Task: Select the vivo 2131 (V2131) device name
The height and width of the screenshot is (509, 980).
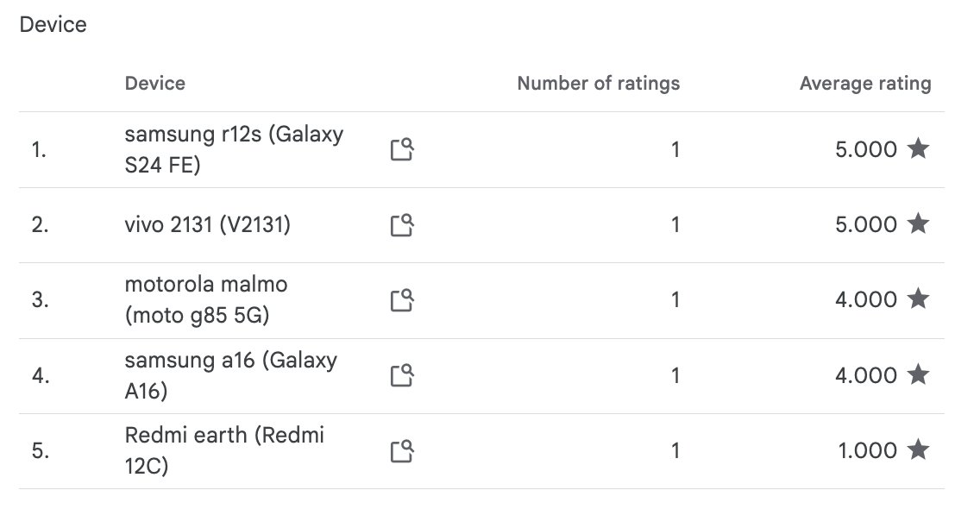Action: [208, 225]
